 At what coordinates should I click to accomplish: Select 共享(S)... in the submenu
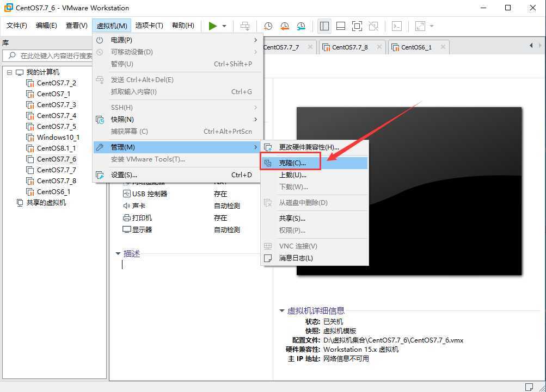pos(315,219)
